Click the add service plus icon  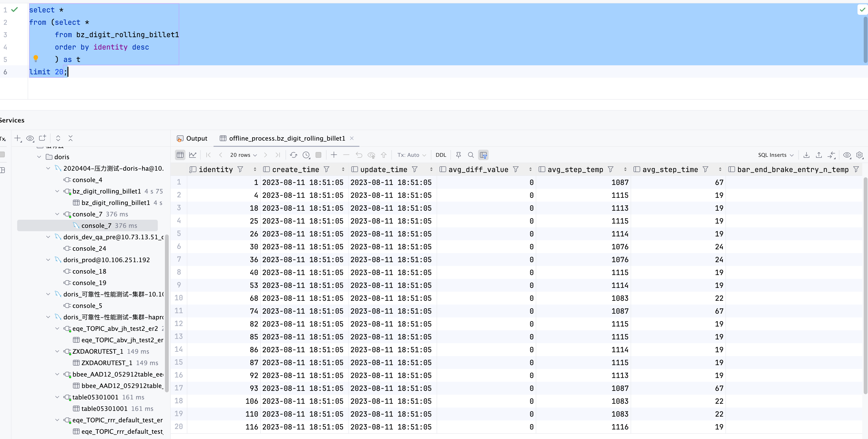(18, 138)
